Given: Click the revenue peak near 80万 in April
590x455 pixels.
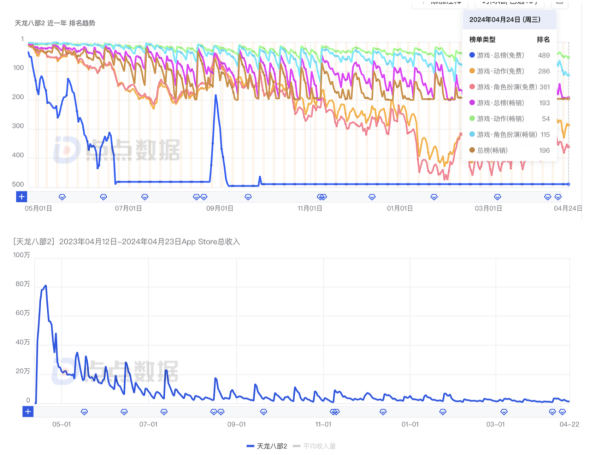Looking at the screenshot, I should pos(46,286).
